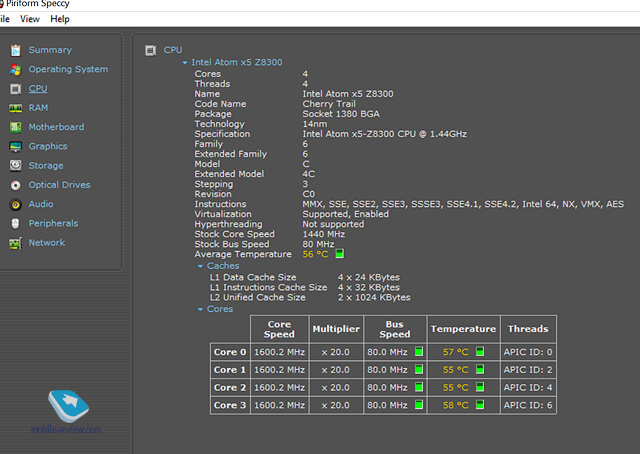
Task: Open the Help menu
Action: [x=60, y=19]
